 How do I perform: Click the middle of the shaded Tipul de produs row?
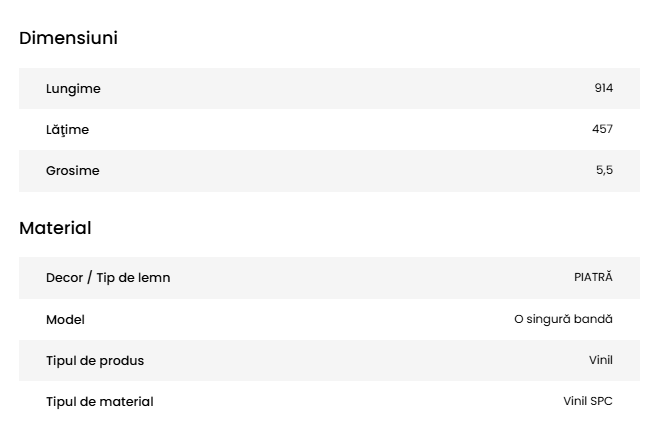pos(329,361)
